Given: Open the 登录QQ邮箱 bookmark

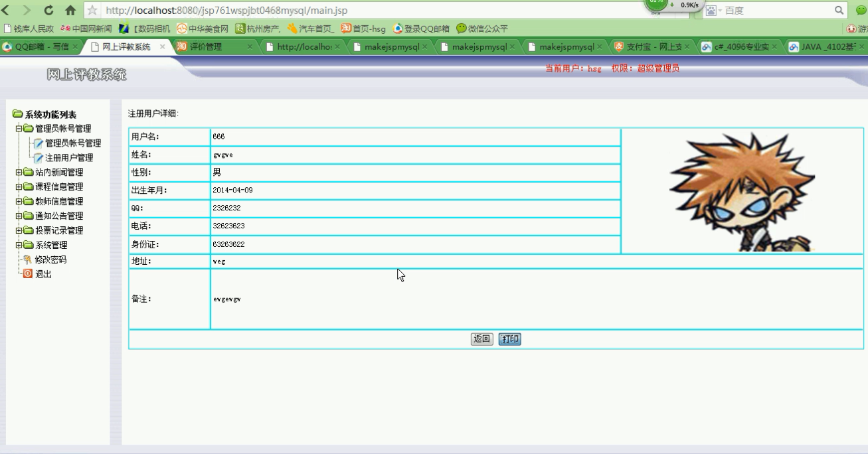Looking at the screenshot, I should pyautogui.click(x=421, y=29).
